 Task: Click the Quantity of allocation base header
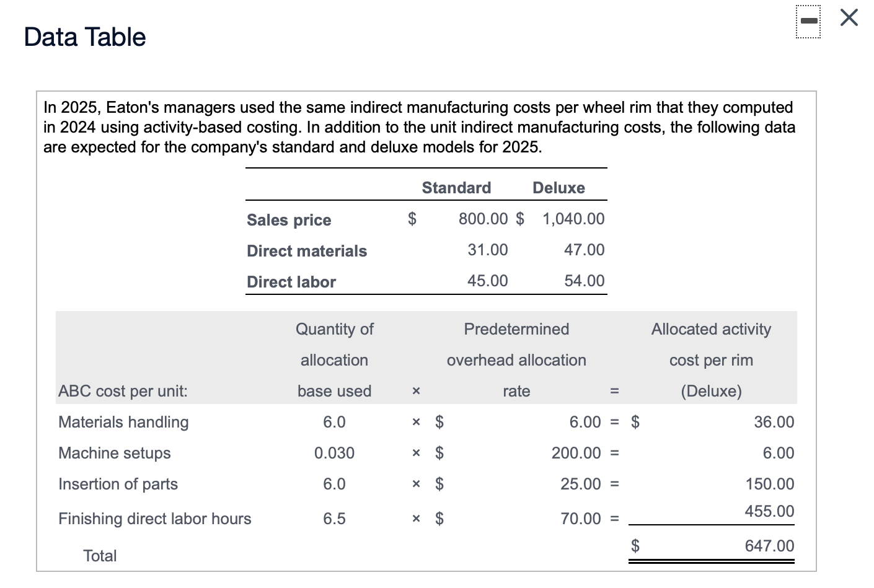tap(334, 359)
